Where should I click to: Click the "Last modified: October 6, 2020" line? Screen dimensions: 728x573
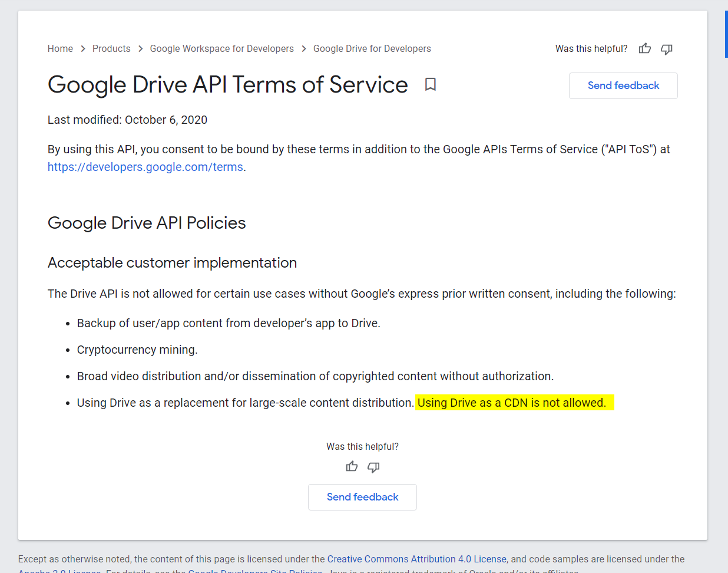pos(127,120)
